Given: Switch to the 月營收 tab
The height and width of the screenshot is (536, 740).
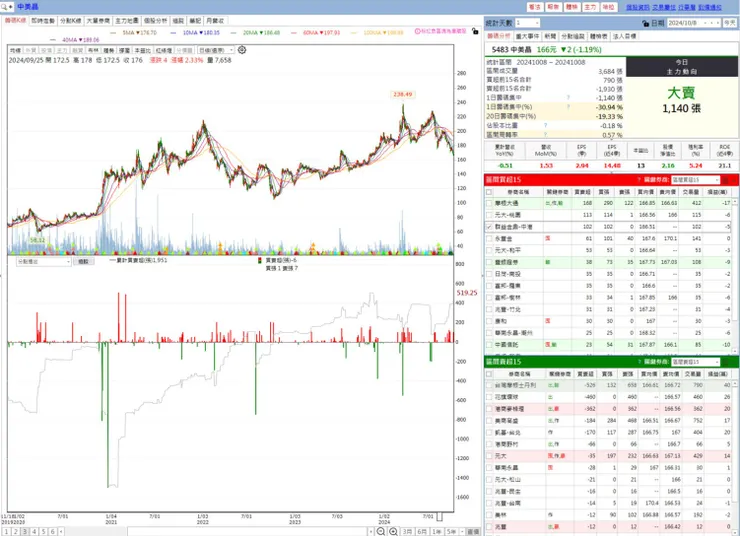Looking at the screenshot, I should [x=215, y=21].
